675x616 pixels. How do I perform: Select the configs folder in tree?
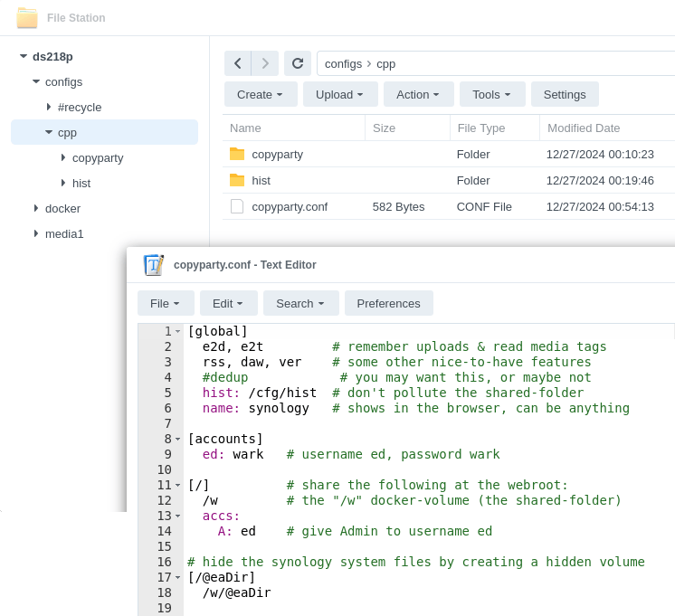tap(63, 81)
